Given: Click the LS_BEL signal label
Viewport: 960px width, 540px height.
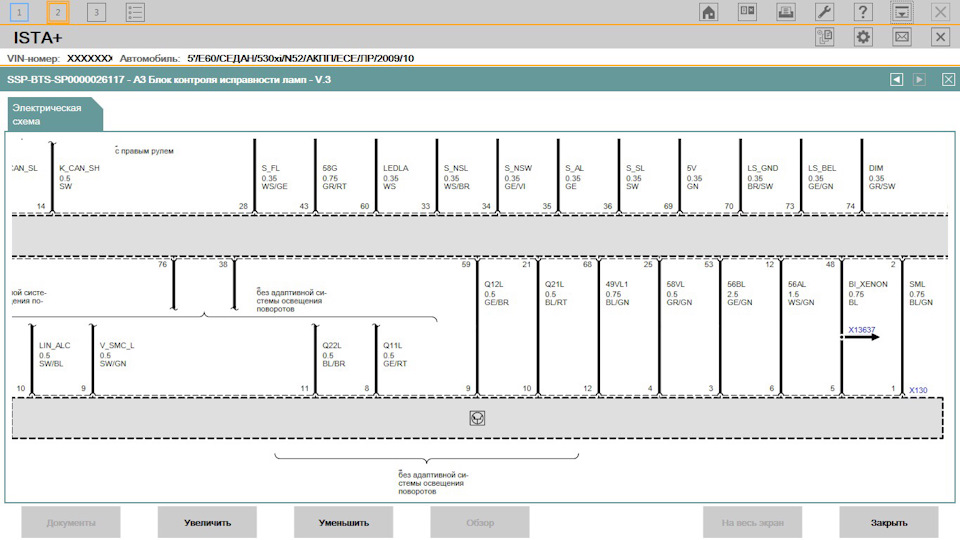Looking at the screenshot, I should click(x=822, y=168).
